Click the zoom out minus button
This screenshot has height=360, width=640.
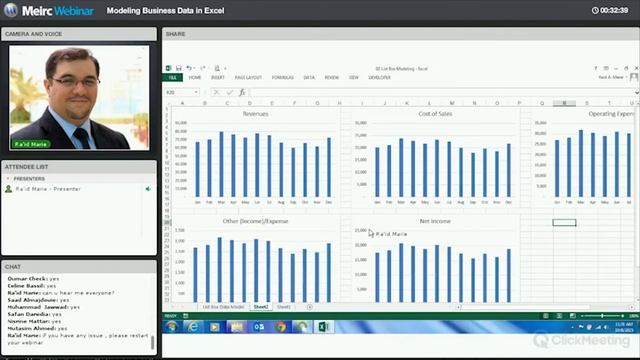click(582, 316)
